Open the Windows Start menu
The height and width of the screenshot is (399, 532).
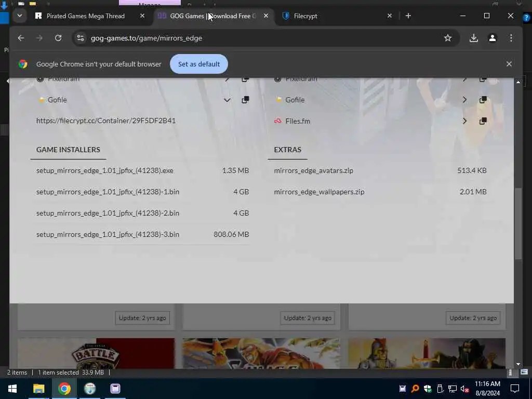pyautogui.click(x=12, y=389)
